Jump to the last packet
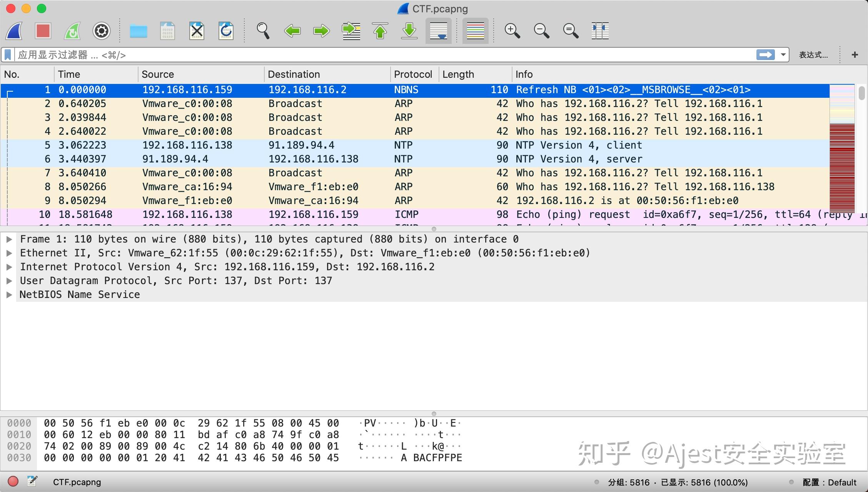This screenshot has height=492, width=868. 409,31
